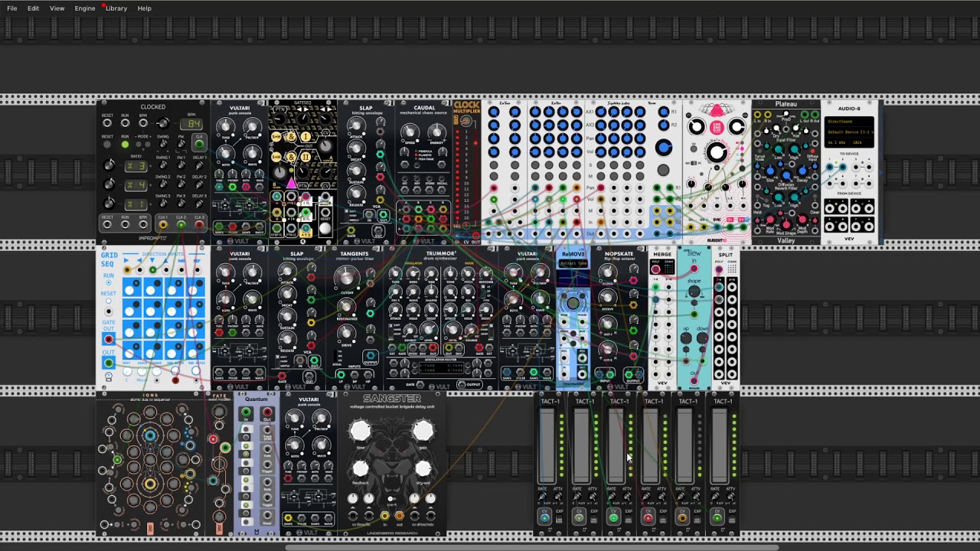Open the Edit menu
The image size is (980, 551).
tap(33, 8)
